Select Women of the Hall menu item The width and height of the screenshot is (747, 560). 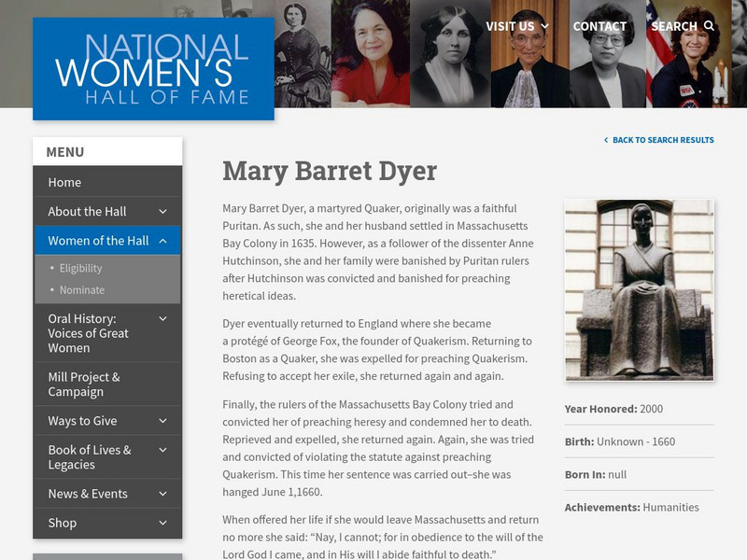coord(98,241)
